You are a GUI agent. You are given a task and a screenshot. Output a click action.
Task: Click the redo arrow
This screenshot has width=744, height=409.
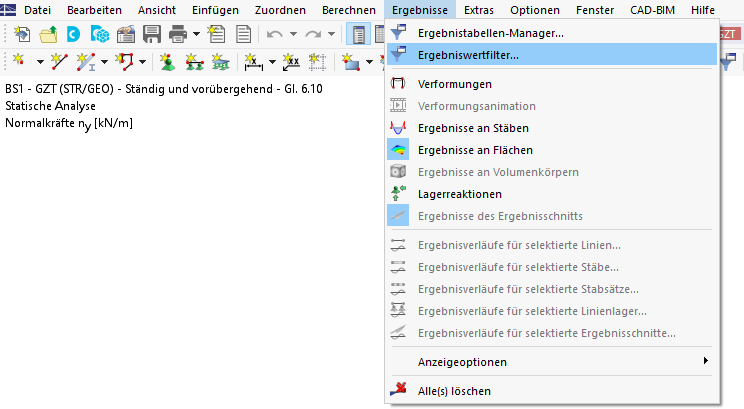tap(313, 34)
